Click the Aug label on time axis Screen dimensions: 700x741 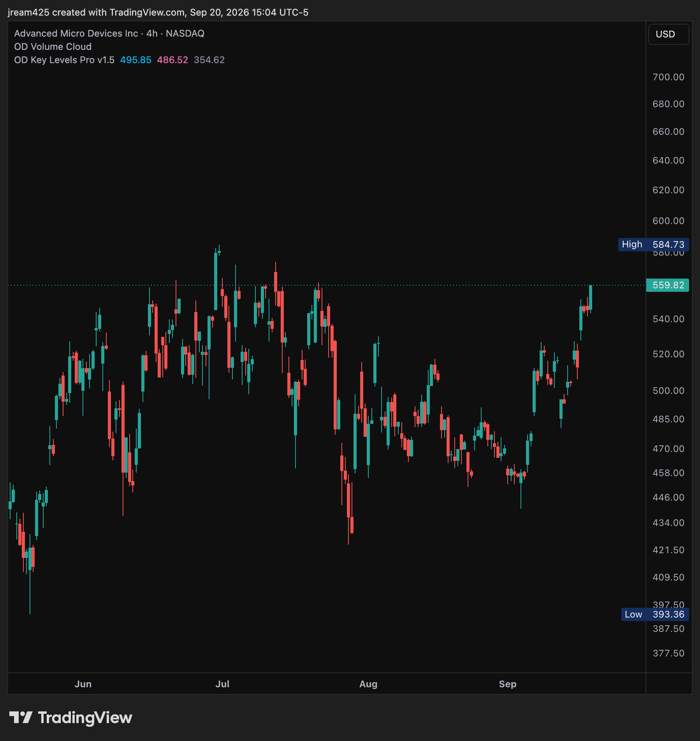(368, 684)
